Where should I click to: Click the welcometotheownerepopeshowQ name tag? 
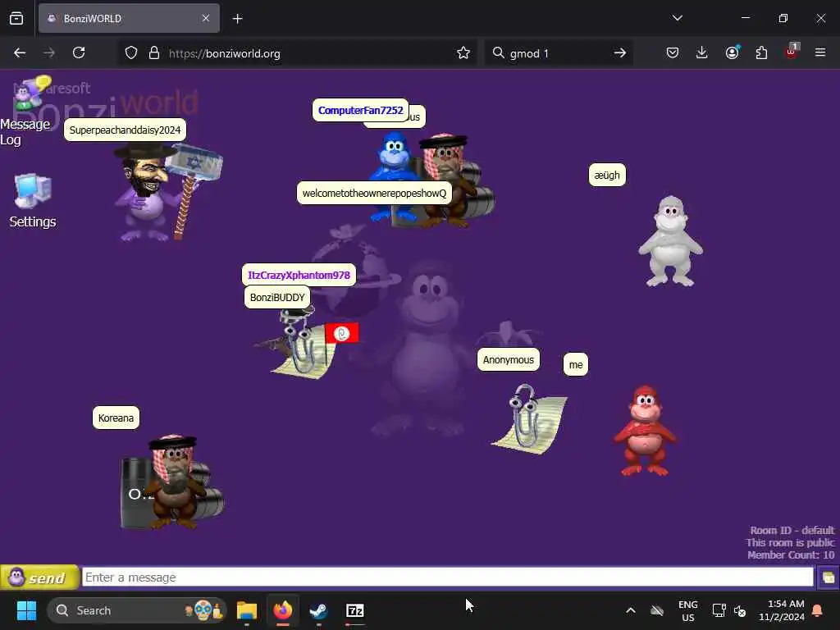(374, 194)
